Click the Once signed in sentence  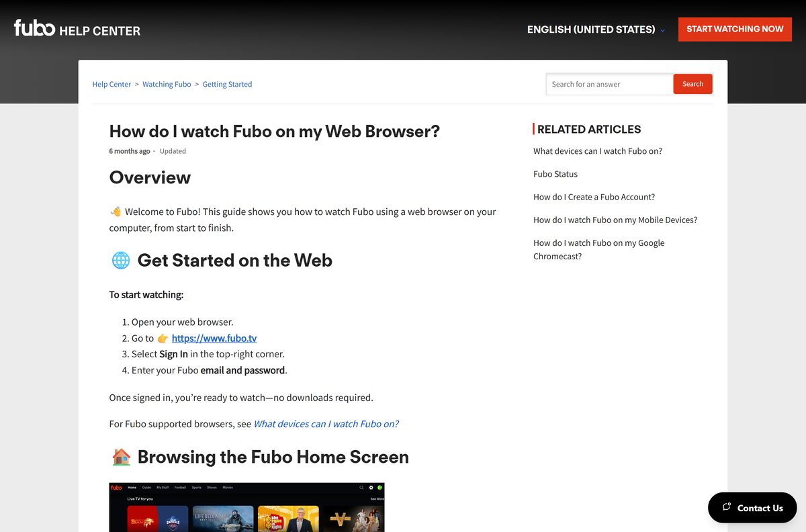pos(241,398)
